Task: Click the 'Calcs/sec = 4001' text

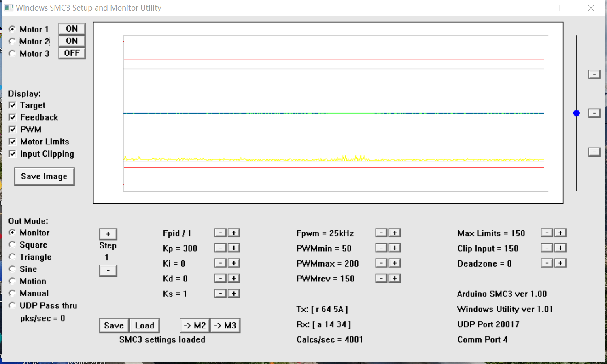Action: [x=329, y=339]
